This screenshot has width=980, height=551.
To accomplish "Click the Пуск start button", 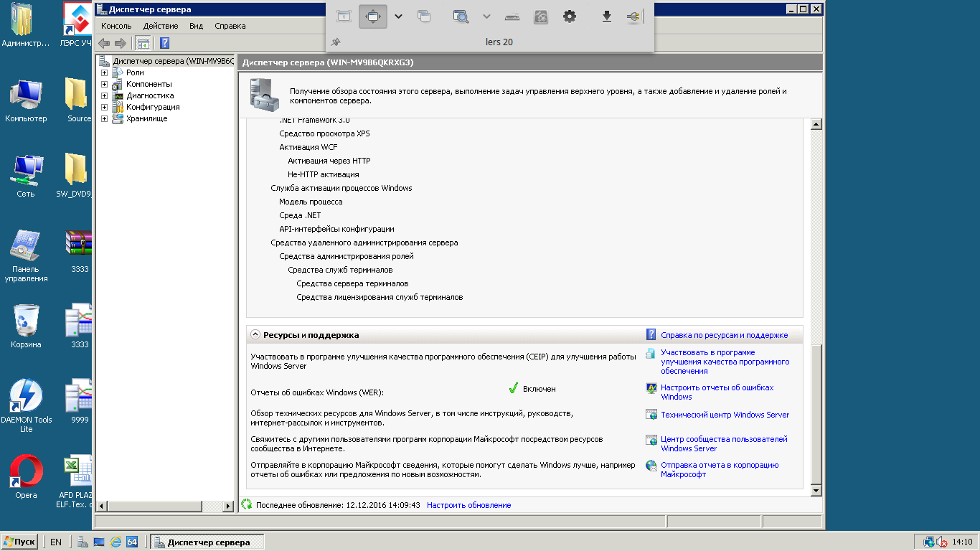I will point(20,542).
